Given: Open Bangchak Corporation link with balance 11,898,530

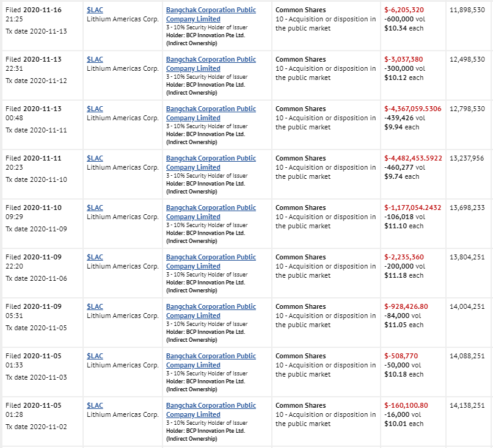Looking at the screenshot, I should coord(211,15).
